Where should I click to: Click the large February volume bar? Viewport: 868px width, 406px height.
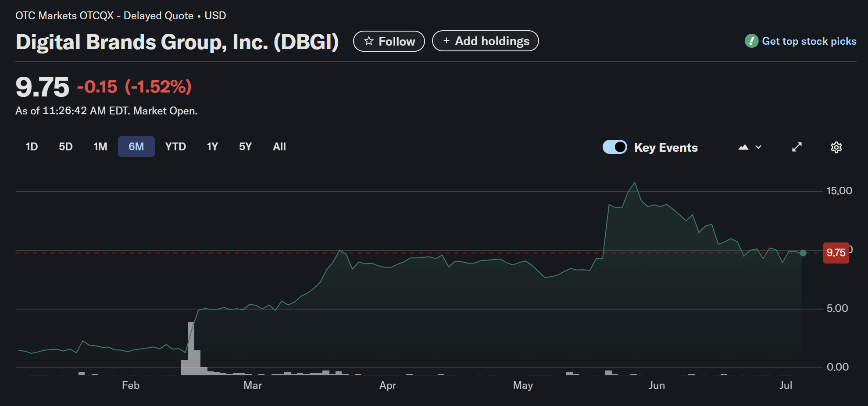coord(191,349)
